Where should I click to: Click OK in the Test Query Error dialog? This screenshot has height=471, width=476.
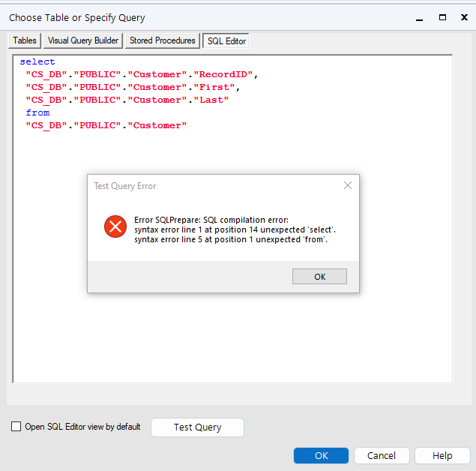[319, 277]
